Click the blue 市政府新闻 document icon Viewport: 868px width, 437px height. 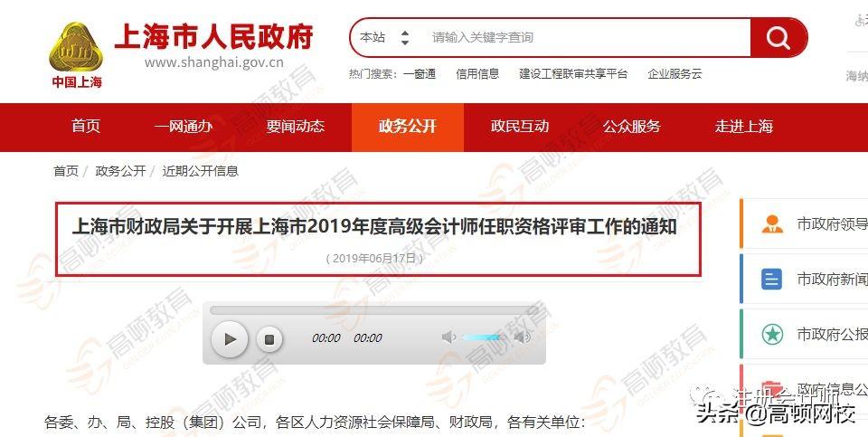[771, 280]
